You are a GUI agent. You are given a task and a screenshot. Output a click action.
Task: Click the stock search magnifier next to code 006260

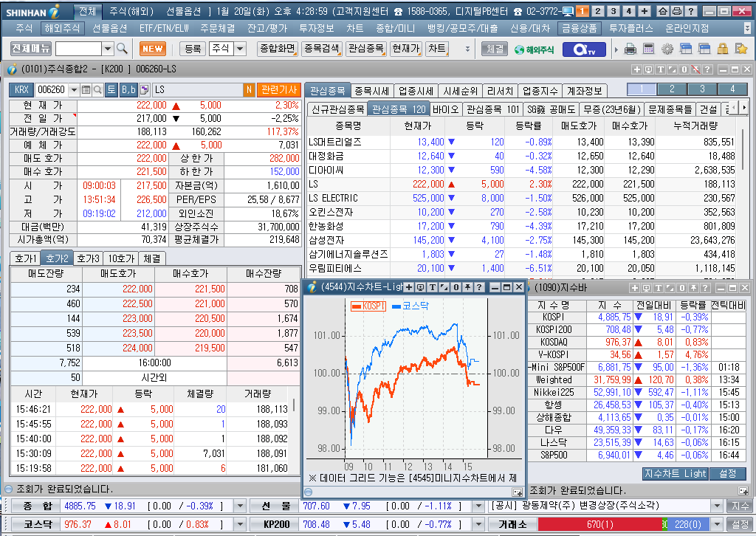click(x=97, y=89)
